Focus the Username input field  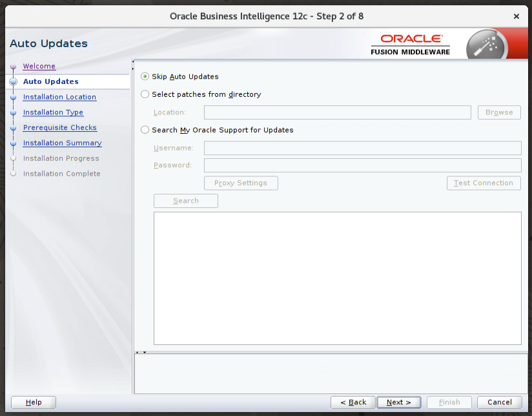(x=362, y=148)
